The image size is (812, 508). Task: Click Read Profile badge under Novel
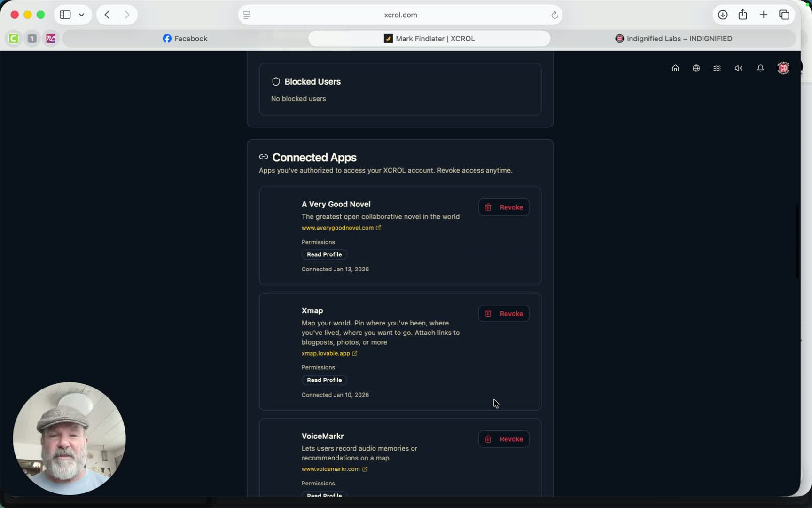click(324, 254)
